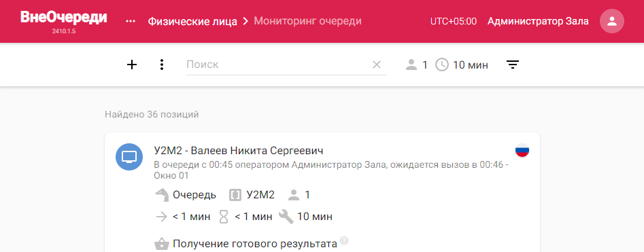644x252 pixels.
Task: Click the help question mark icon
Action: [344, 240]
